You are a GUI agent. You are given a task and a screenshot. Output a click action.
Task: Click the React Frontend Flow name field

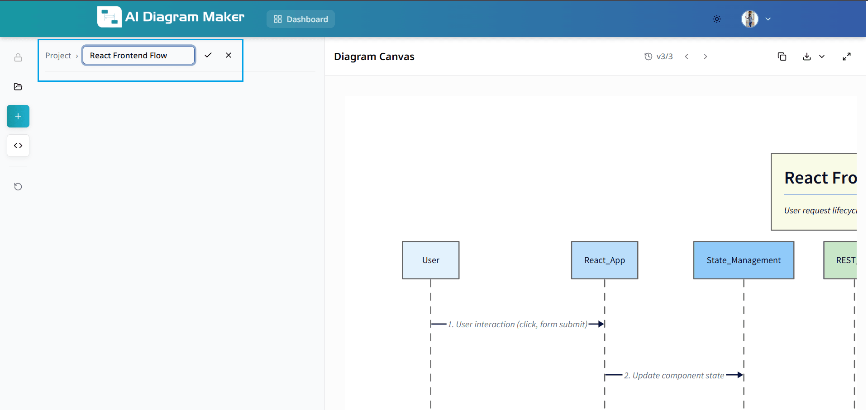138,55
